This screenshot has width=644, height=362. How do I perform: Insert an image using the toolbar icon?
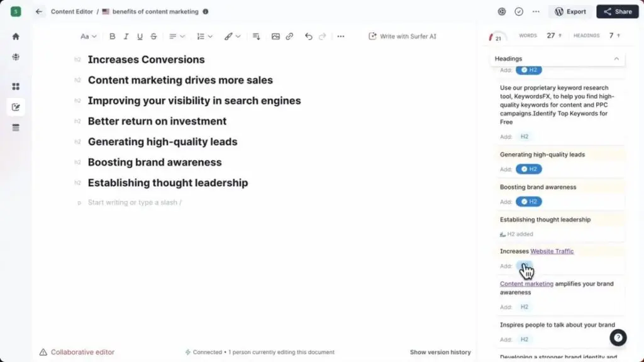click(x=275, y=36)
